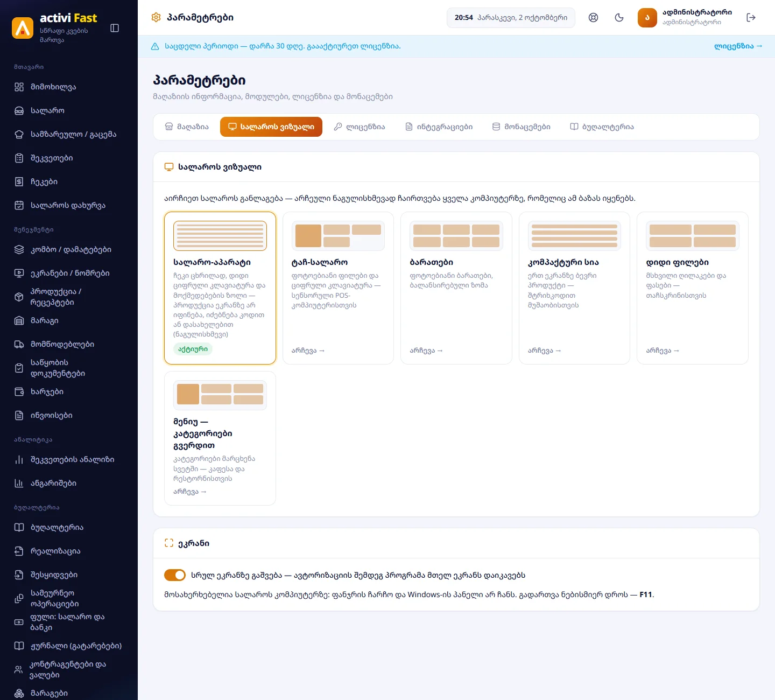Open ჩეკები in sidebar

(x=69, y=182)
